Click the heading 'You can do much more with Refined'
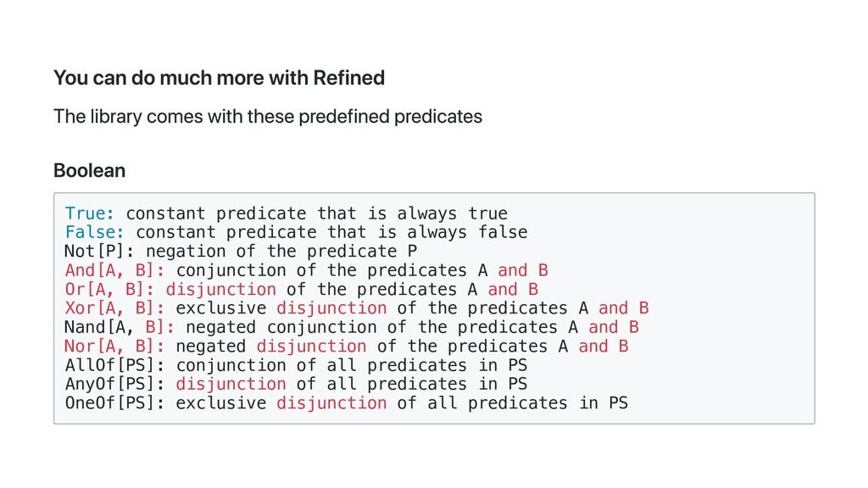868x488 pixels. tap(219, 78)
